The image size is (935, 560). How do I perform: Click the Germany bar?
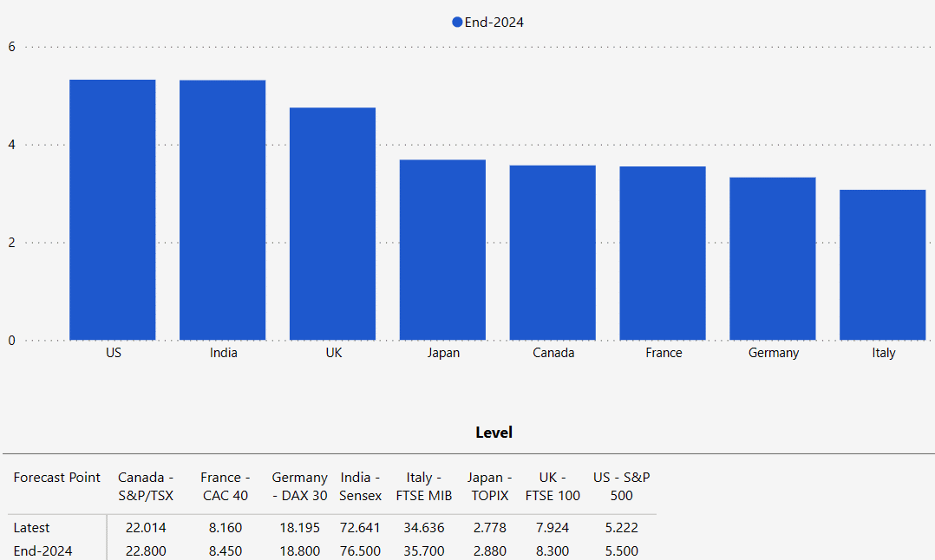773,258
